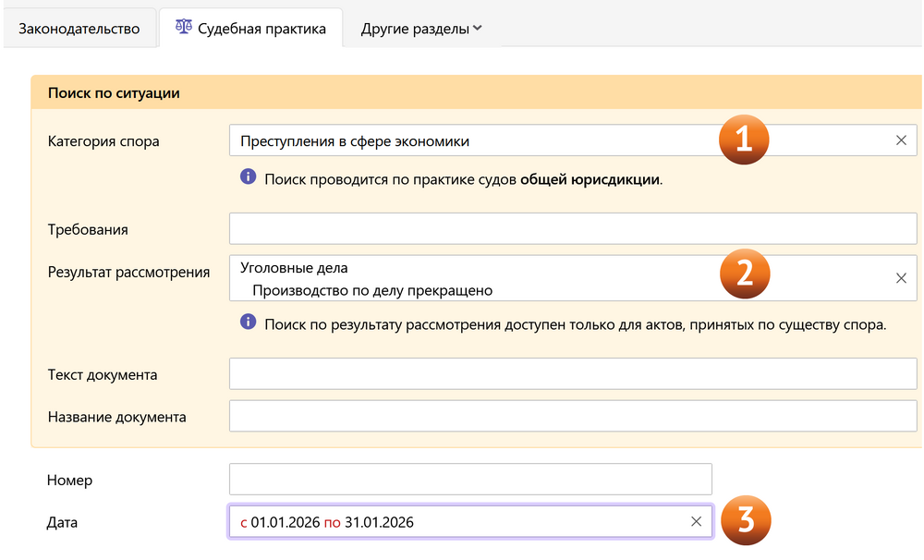Screen dimensions: 924x560
Task: Expand the Другие разделы dropdown
Action: (421, 29)
